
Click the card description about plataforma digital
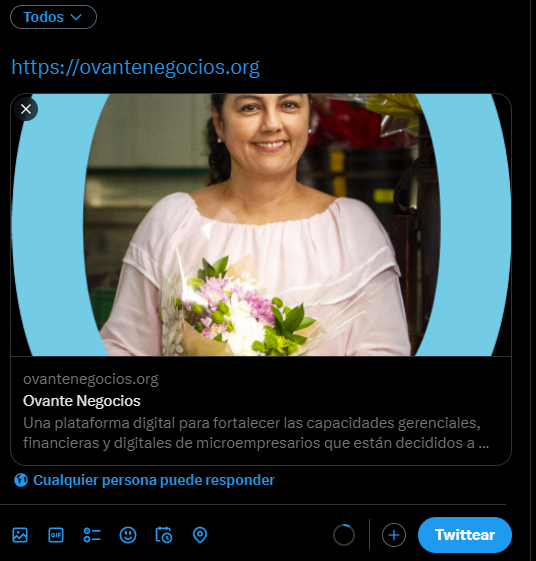[256, 433]
